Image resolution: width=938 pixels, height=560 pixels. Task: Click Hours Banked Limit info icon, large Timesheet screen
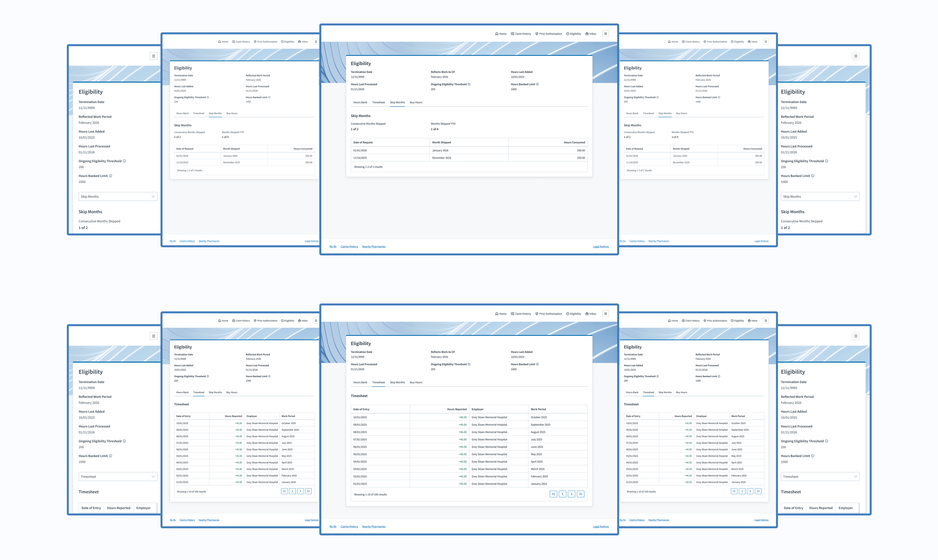[538, 364]
